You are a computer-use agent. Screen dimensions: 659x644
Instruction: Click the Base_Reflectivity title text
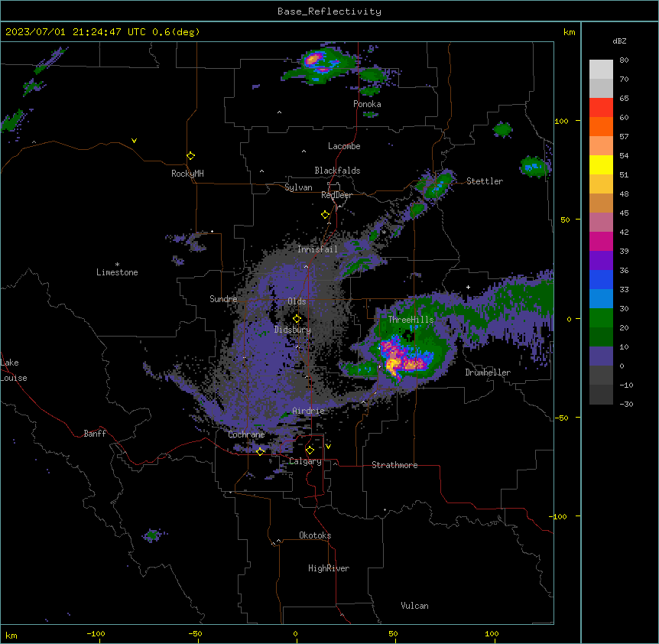tap(329, 11)
